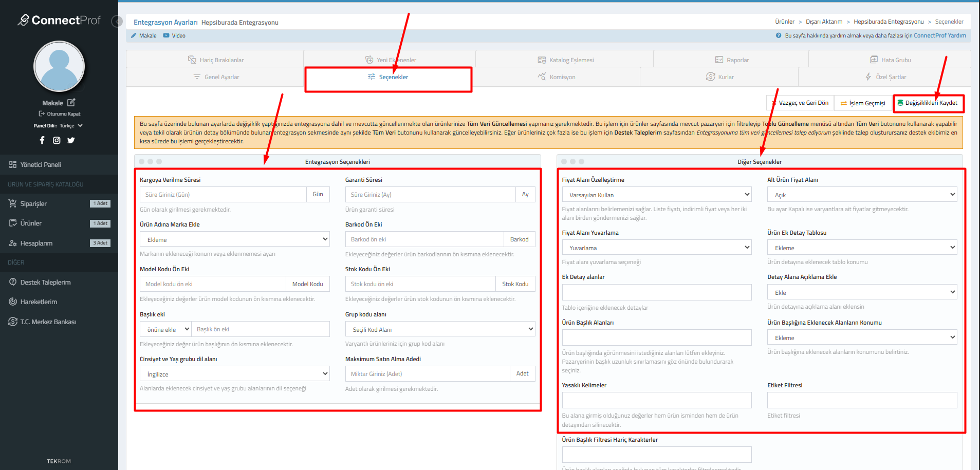Open Video via its camera icon
980x470 pixels.
point(166,36)
